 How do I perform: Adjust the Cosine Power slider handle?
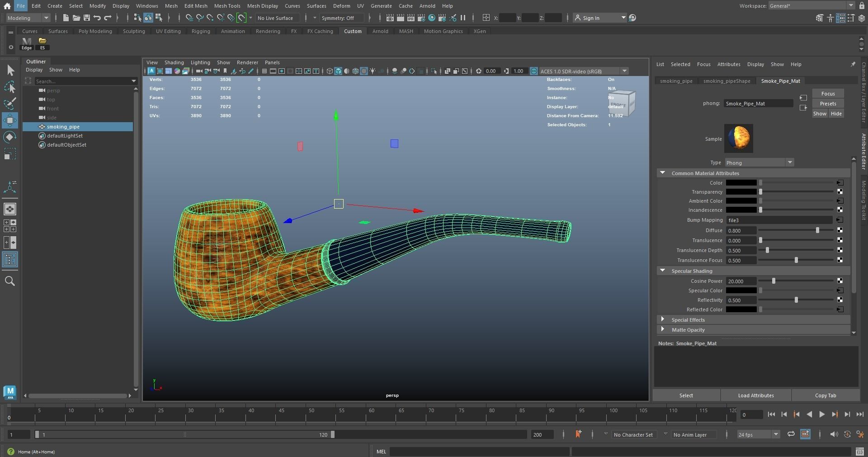pyautogui.click(x=774, y=281)
